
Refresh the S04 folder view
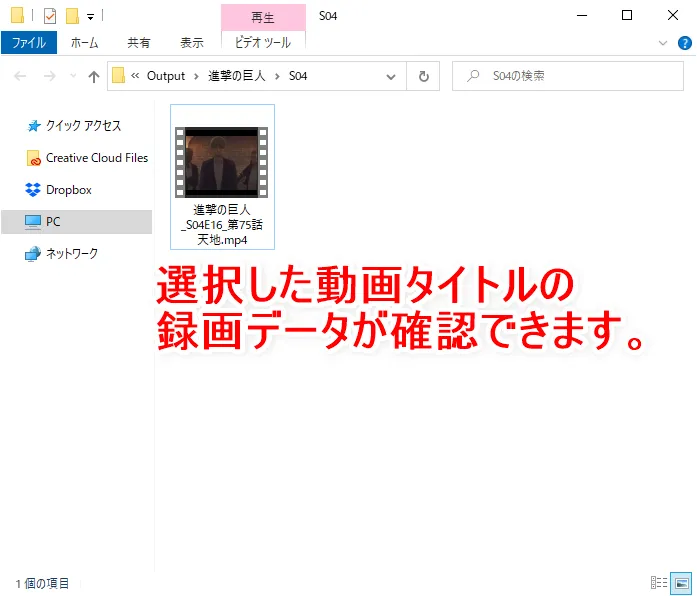point(424,76)
